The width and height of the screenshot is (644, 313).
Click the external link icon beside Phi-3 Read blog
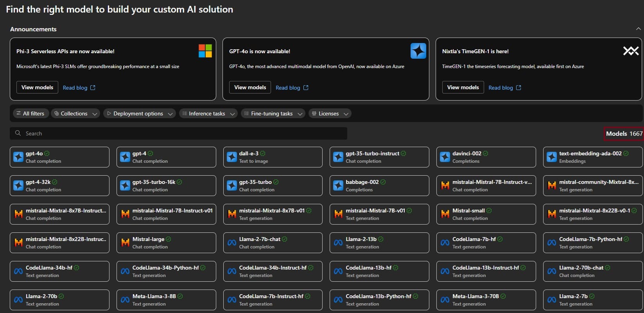93,88
